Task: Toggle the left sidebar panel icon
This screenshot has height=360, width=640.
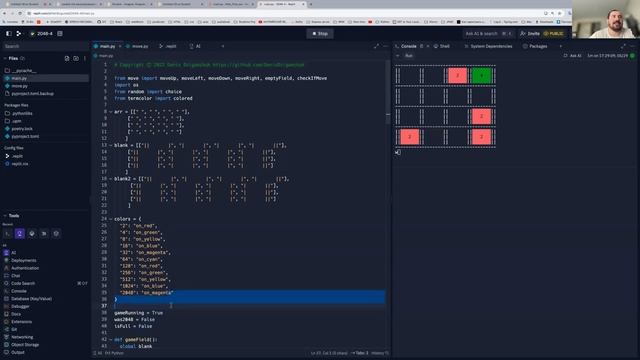Action: (x=9, y=33)
